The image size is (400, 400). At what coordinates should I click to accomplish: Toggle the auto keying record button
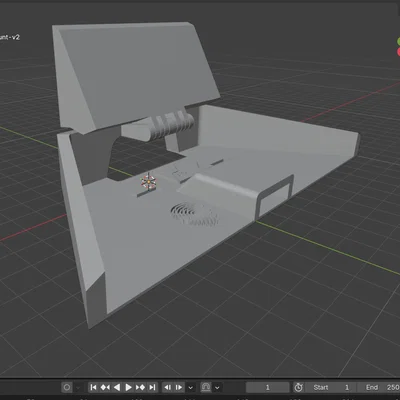(x=67, y=387)
